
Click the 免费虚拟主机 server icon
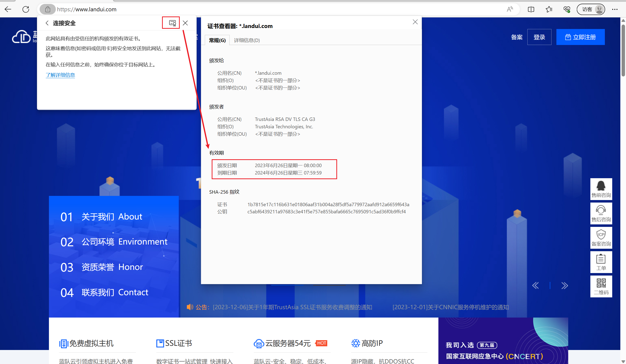point(64,344)
